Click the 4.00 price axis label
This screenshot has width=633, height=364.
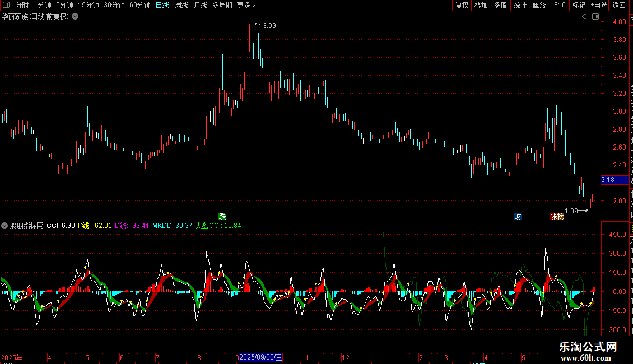(620, 22)
